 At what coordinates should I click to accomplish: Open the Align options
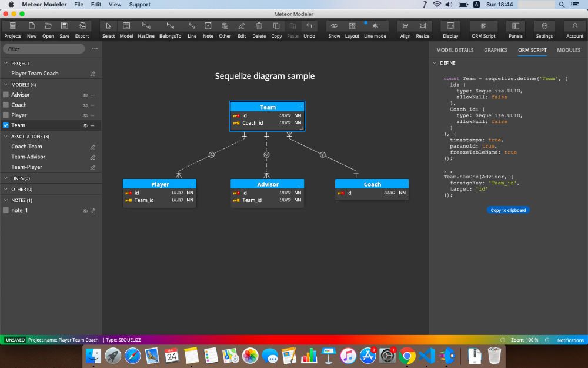click(x=405, y=30)
